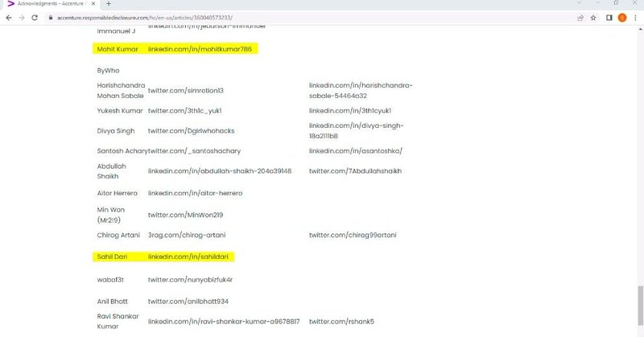Screen dimensions: 644x337
Task: Click the name Immanuel J
Action: (116, 31)
